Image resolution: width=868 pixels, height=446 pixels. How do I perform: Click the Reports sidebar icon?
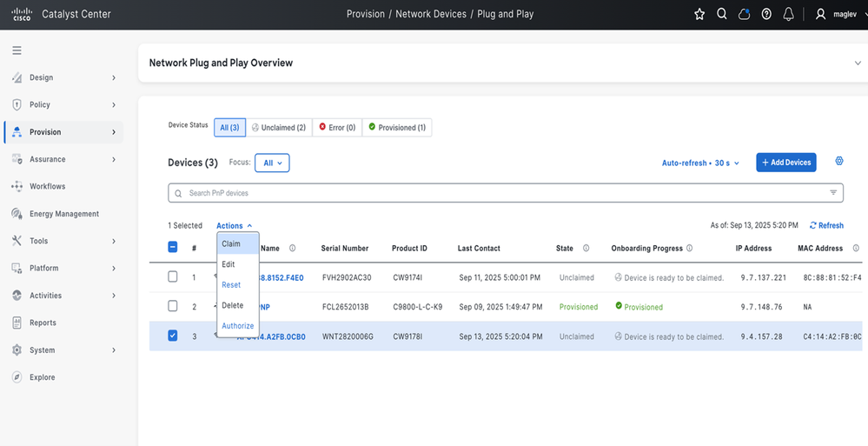17,323
